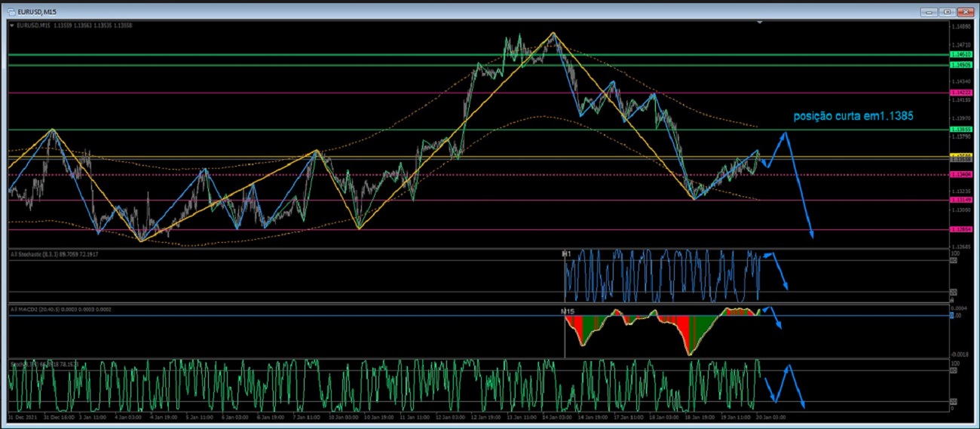Select the yellow current price level tag

(960, 155)
